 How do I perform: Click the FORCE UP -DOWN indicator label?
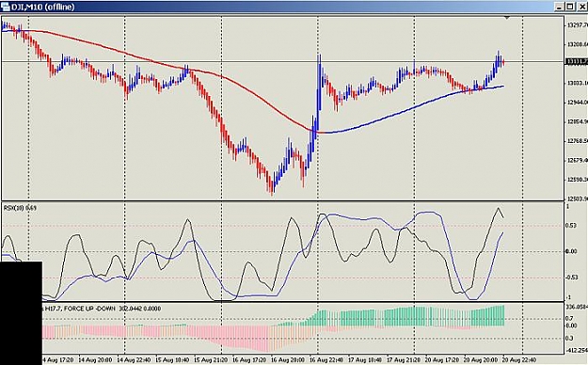pos(89,309)
